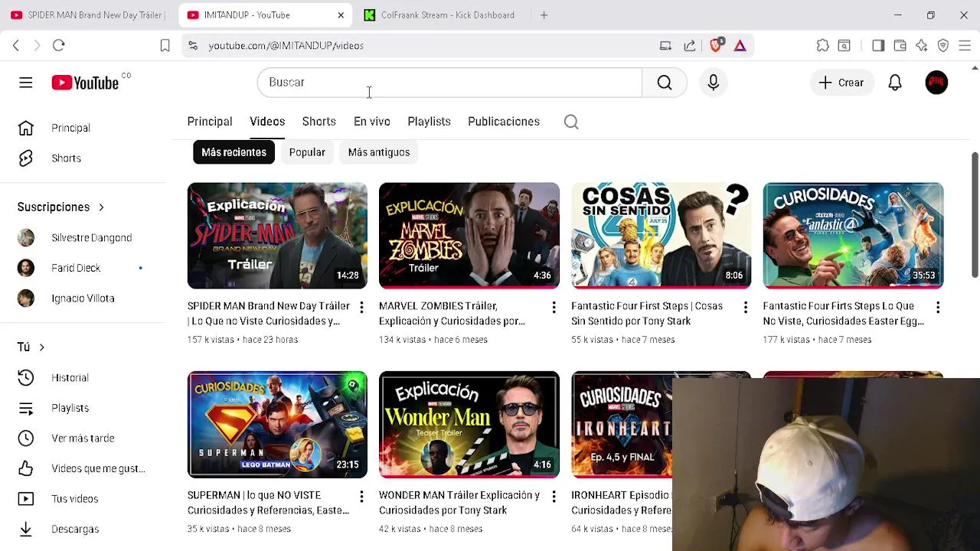980x551 pixels.
Task: Open more options for Wonder Man video
Action: coord(554,497)
